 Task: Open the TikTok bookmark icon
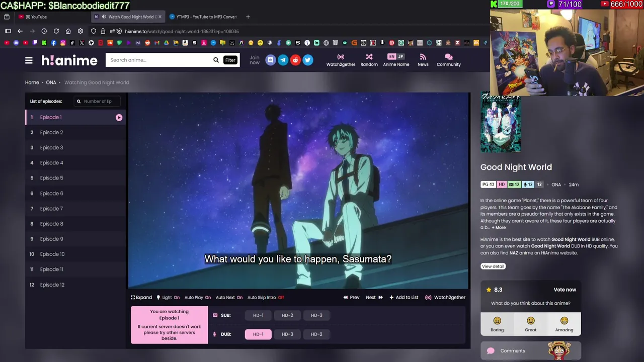72,43
